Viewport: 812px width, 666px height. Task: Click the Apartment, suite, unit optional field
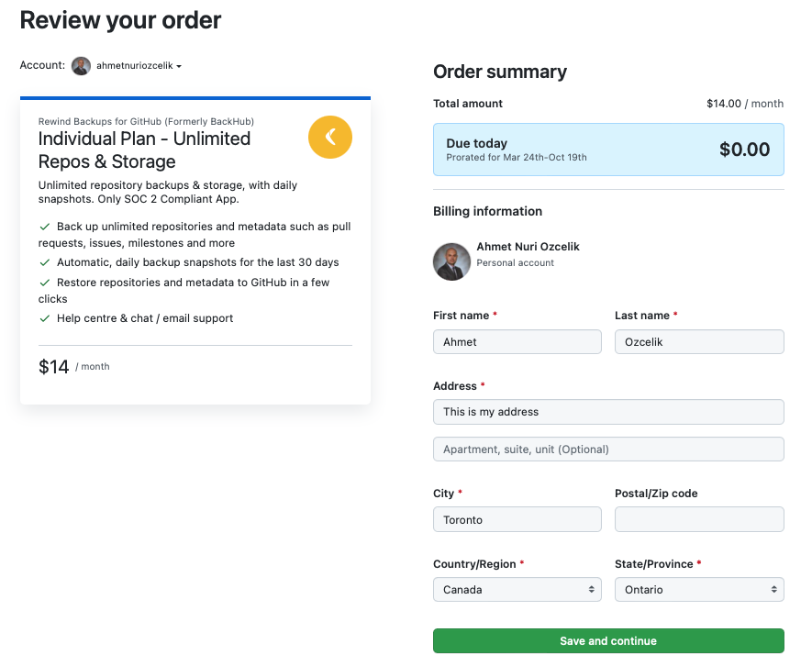click(608, 449)
